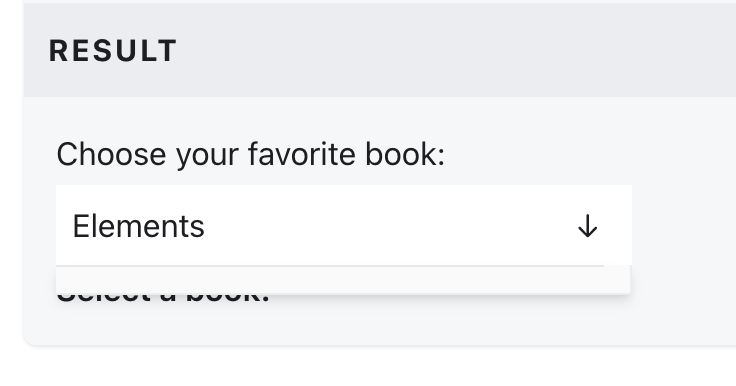Click the word 'book:' ending the label
Image resolution: width=736 pixels, height=386 pixels.
[x=405, y=154]
